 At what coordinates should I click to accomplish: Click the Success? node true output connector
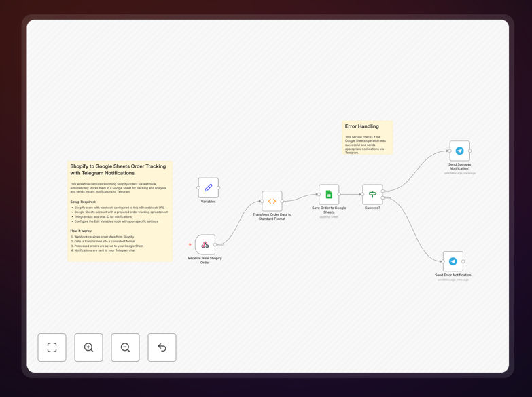383,191
